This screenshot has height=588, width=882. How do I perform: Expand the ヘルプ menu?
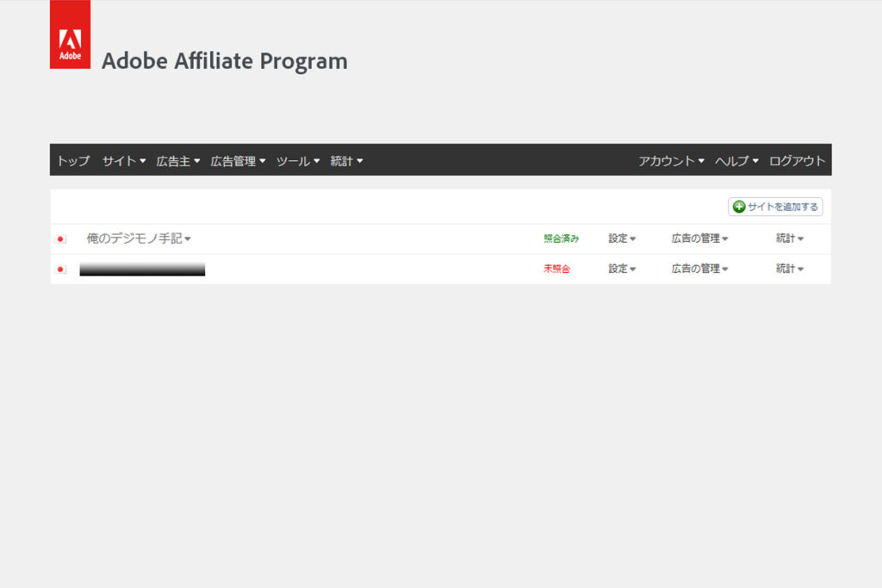pyautogui.click(x=736, y=161)
